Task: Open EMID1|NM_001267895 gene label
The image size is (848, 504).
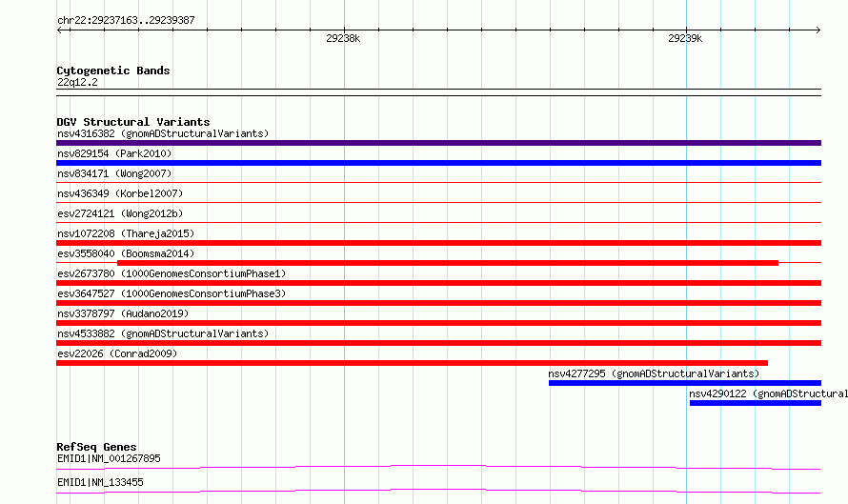Action: tap(109, 458)
